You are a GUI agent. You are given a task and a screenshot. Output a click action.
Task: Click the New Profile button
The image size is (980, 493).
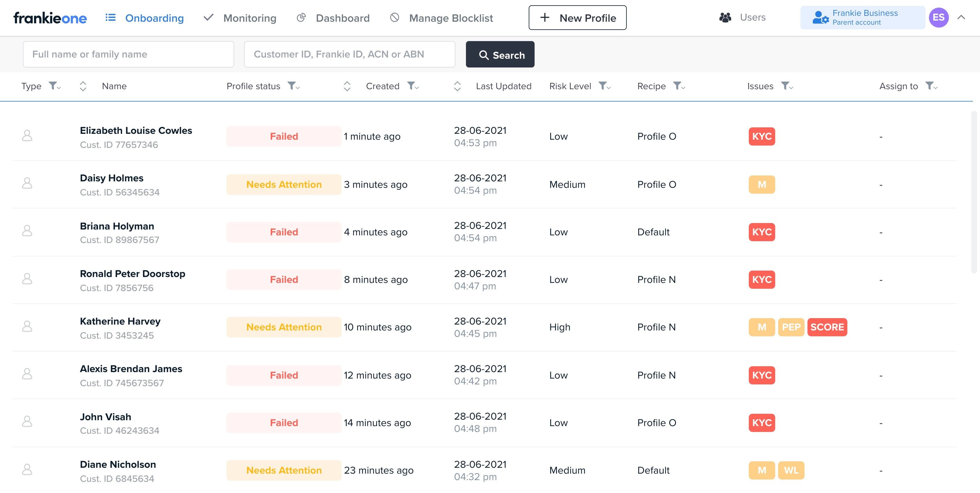pyautogui.click(x=577, y=18)
